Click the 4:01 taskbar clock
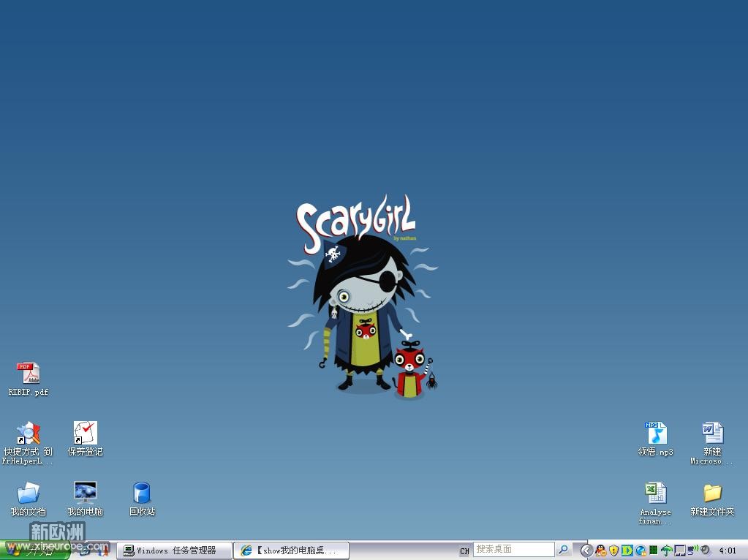 728,550
